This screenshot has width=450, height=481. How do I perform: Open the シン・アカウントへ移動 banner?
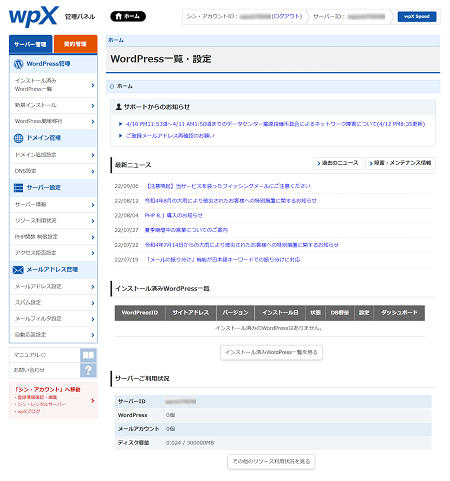point(53,400)
